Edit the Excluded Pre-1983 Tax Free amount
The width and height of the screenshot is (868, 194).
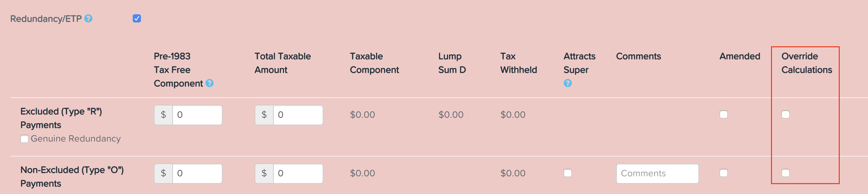[197, 115]
